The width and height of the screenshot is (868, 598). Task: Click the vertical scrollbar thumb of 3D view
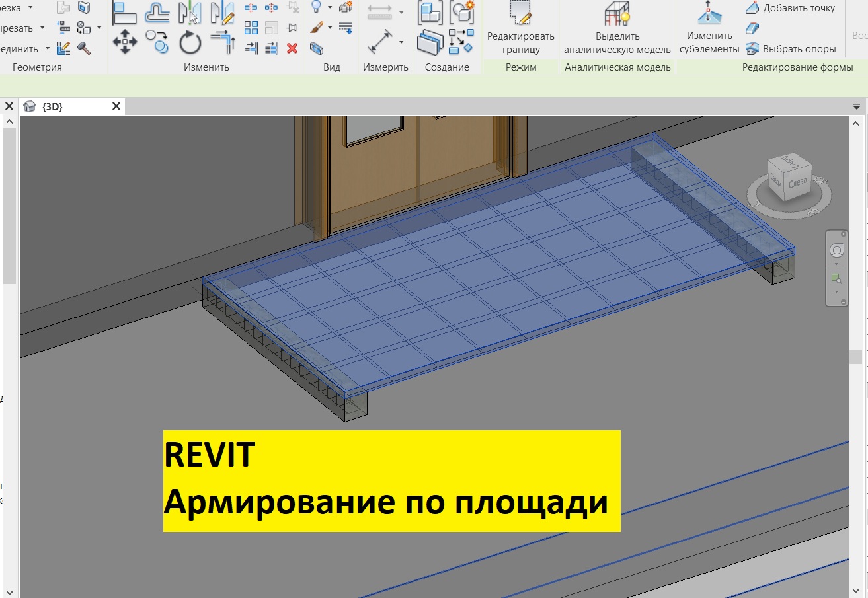(x=856, y=357)
